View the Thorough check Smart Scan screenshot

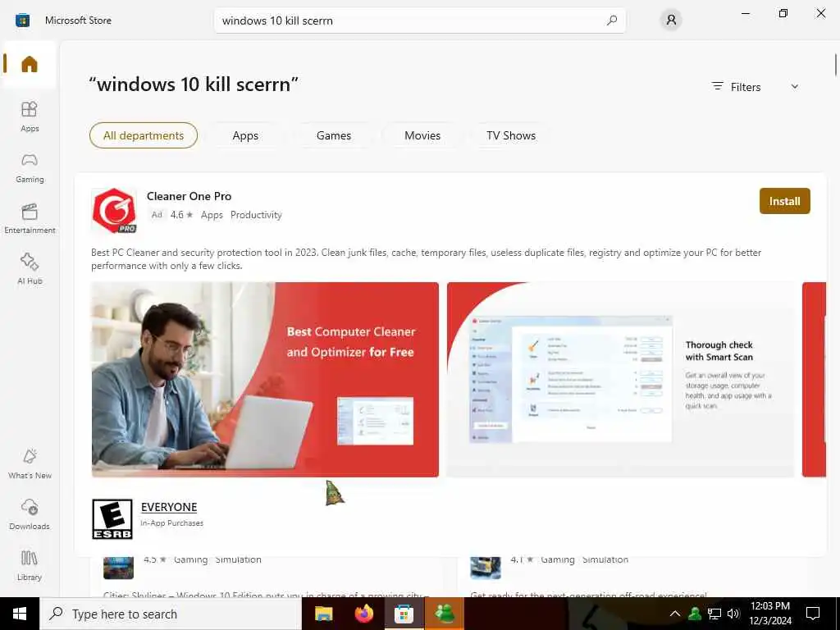pyautogui.click(x=620, y=379)
